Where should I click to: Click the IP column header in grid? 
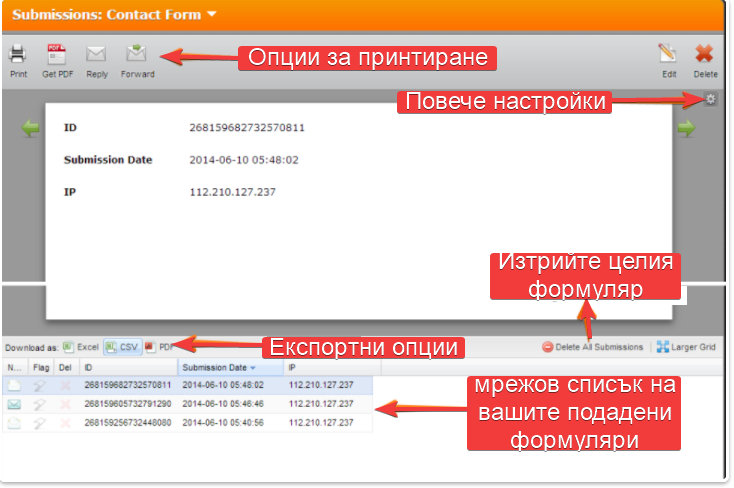point(332,368)
